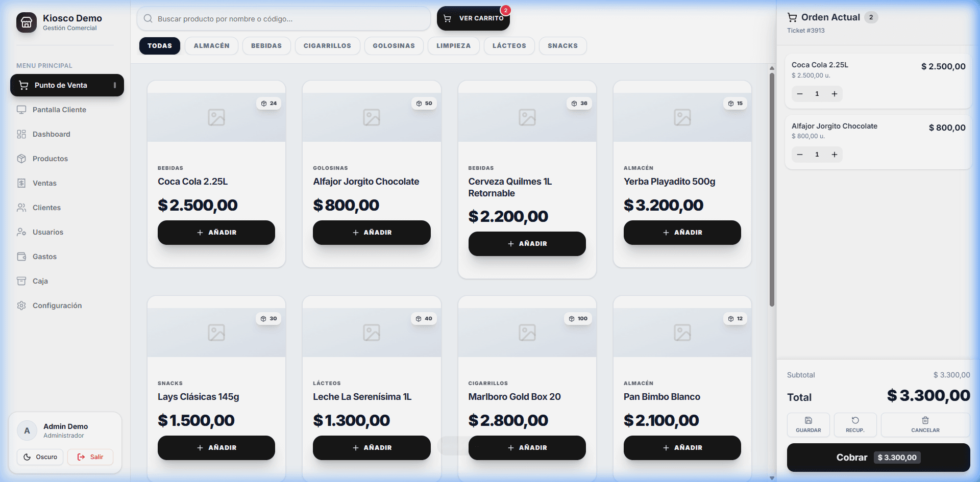The height and width of the screenshot is (482, 980).
Task: Open the VER CARRITO cart
Action: (x=473, y=18)
